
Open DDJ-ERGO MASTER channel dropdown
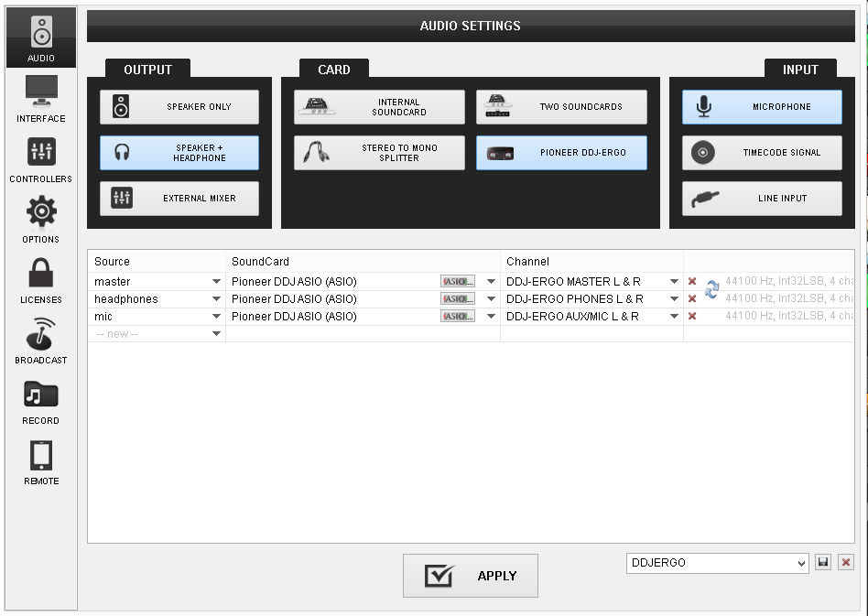(674, 282)
